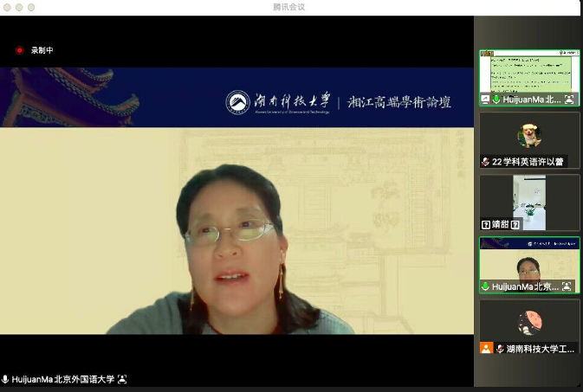Click the green microphone on HuijuanMa's camera tile
The height and width of the screenshot is (392, 583).
(485, 286)
